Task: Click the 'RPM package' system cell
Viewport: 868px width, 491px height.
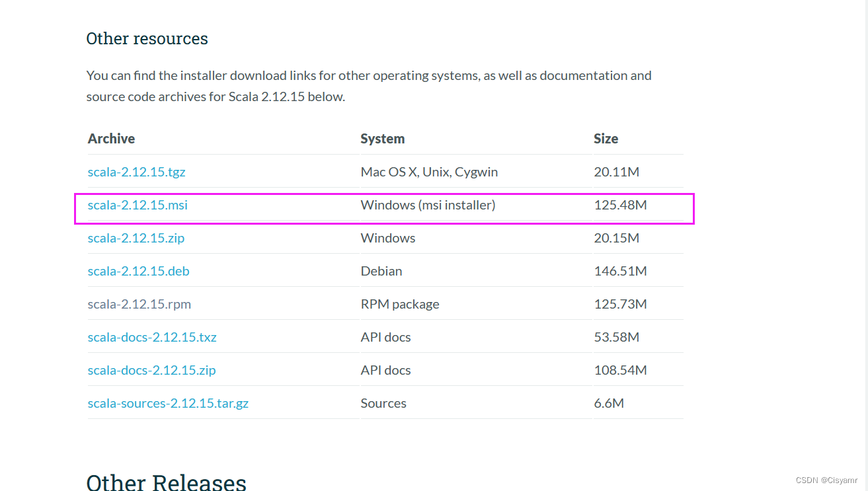Action: pos(400,304)
